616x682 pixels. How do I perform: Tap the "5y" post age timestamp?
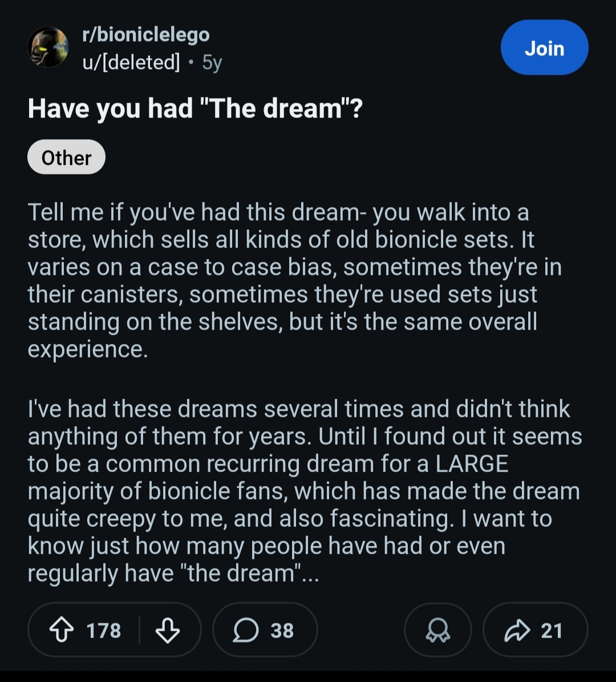212,62
